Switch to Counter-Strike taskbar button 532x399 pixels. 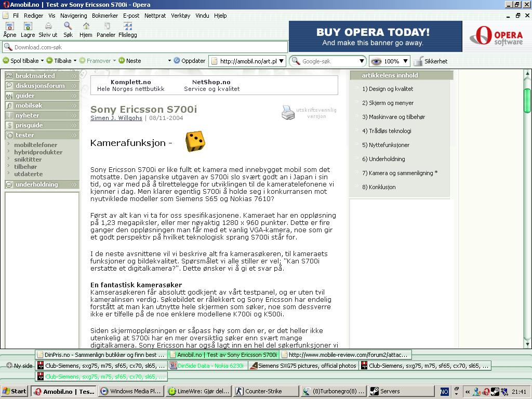267,391
